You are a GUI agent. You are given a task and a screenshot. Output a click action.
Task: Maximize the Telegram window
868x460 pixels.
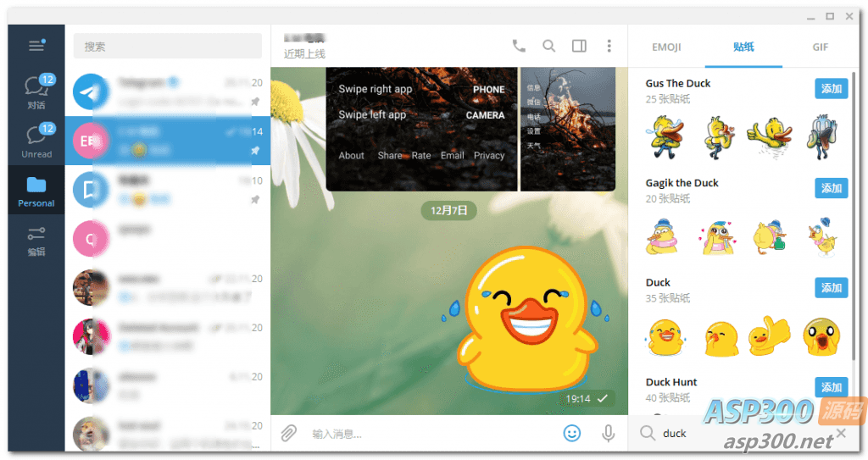tap(830, 17)
